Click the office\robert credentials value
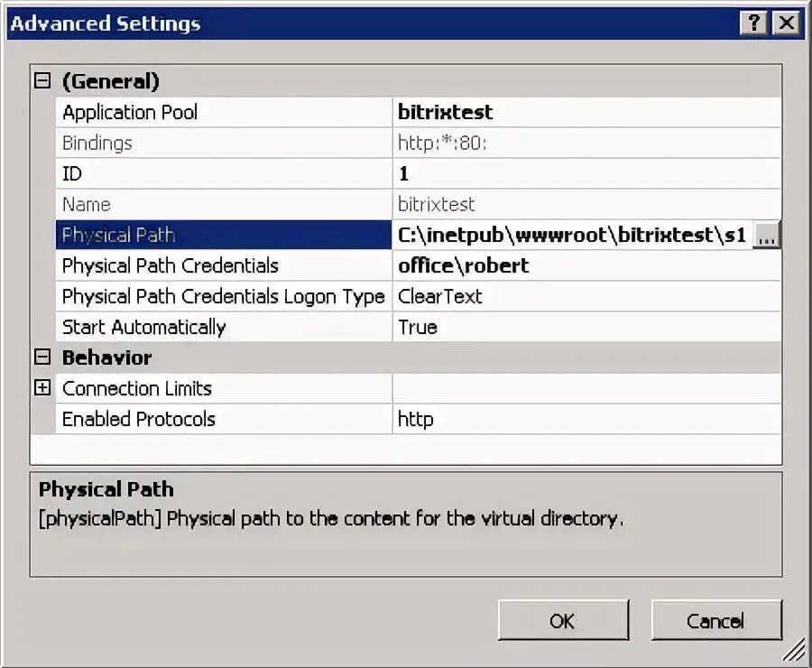This screenshot has width=812, height=668. click(x=464, y=266)
